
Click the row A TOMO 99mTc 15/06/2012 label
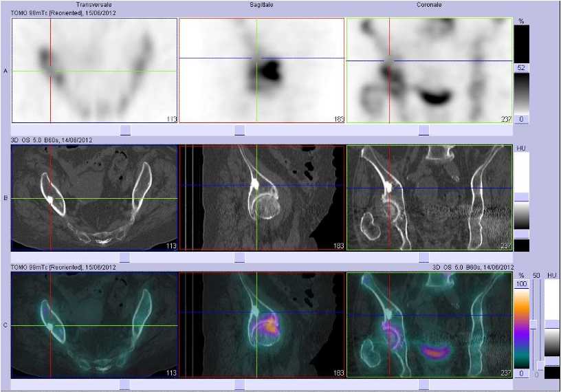click(x=63, y=13)
